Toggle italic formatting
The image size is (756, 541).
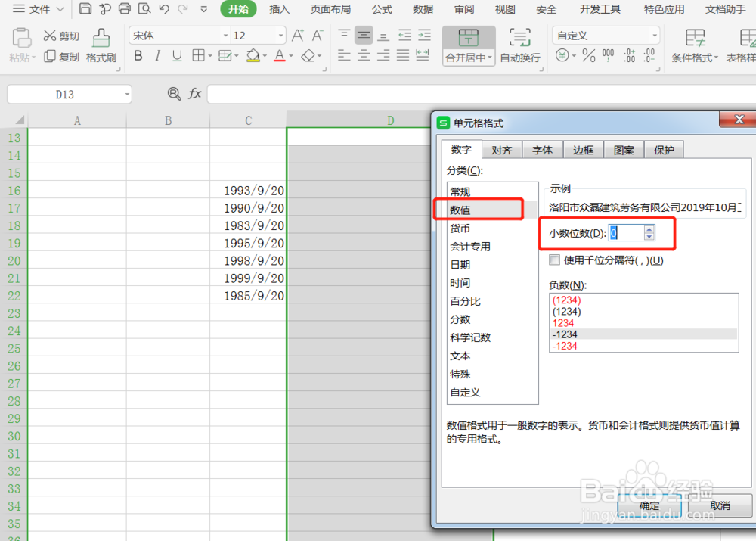(x=158, y=55)
